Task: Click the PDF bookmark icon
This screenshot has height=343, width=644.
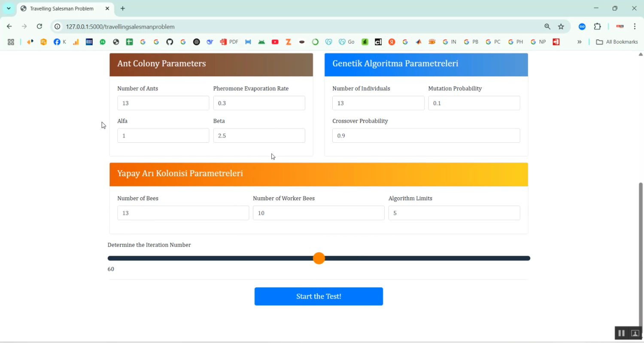Action: click(223, 42)
